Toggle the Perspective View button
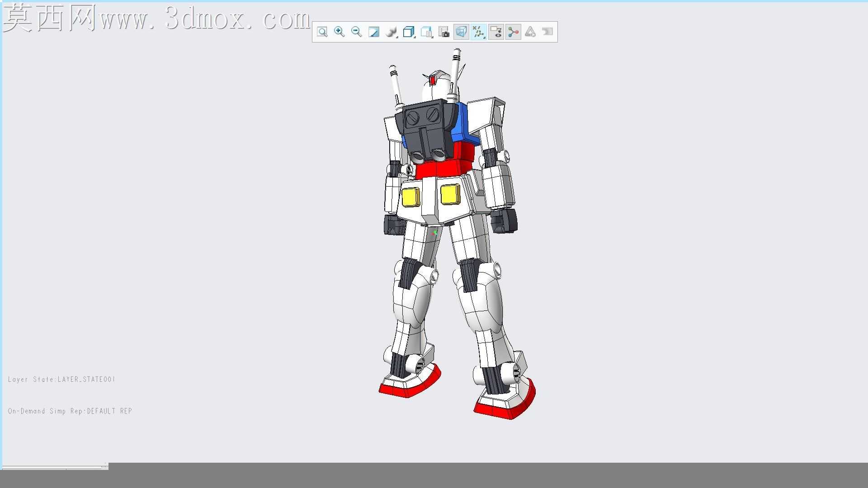Viewport: 868px width, 488px height. pos(461,32)
